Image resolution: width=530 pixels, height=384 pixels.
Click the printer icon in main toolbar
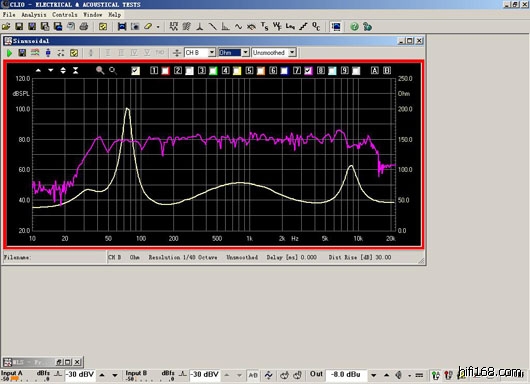tap(84, 26)
